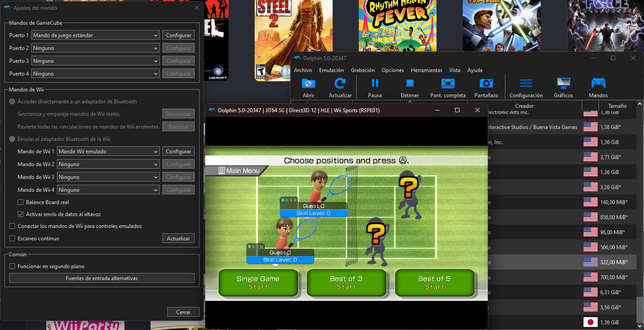Pause emulation with the Pausa icon
The height and width of the screenshot is (330, 644).
(x=375, y=83)
